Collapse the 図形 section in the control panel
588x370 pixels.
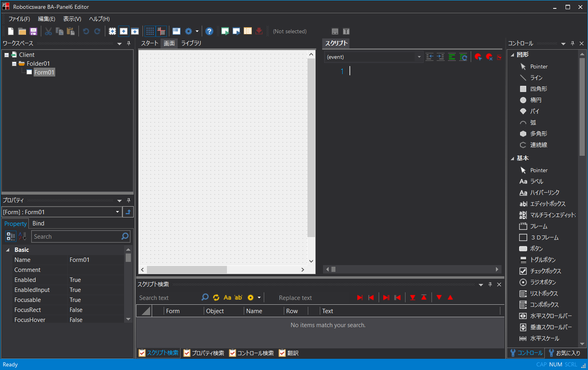point(513,54)
